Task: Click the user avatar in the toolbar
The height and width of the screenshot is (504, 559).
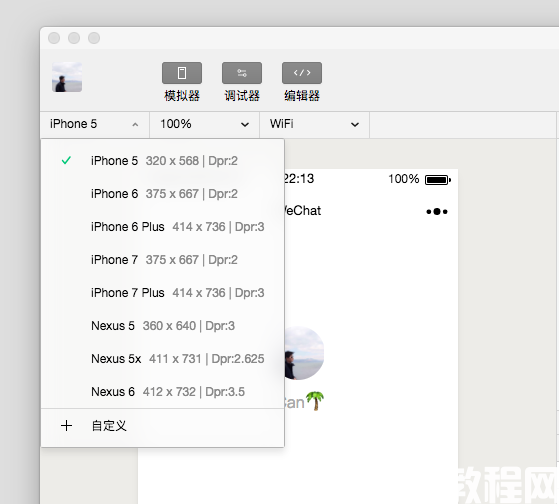Action: click(67, 77)
